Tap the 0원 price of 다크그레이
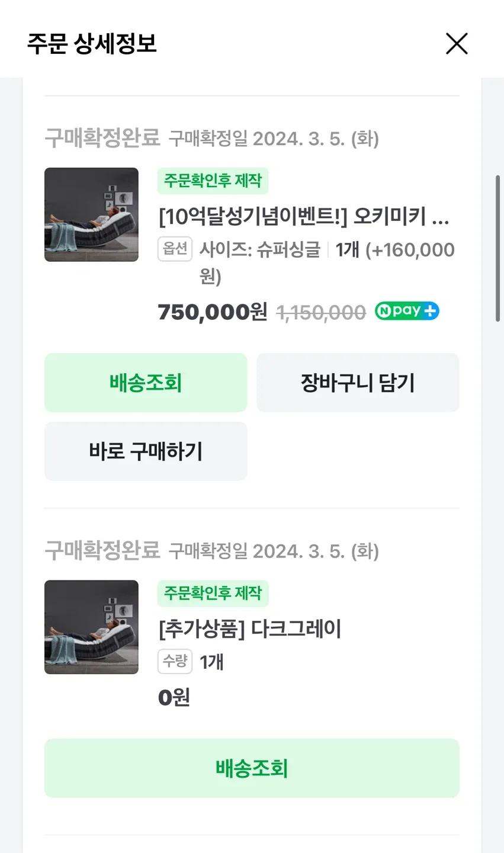Viewport: 504px width, 853px height. 174,697
